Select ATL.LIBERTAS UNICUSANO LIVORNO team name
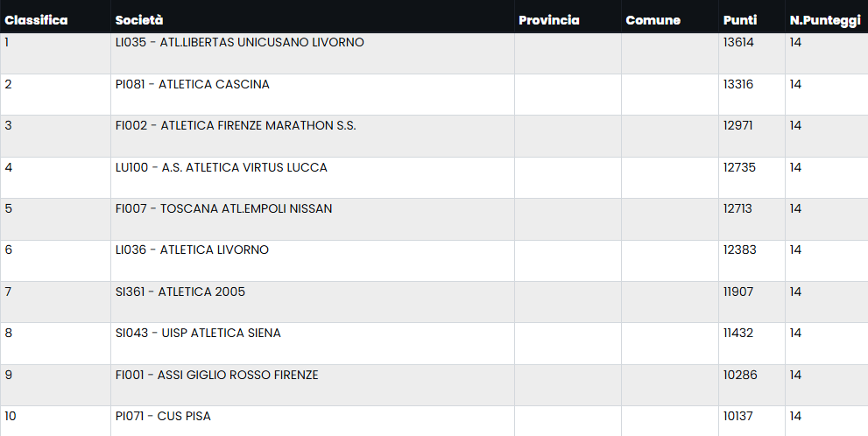The height and width of the screenshot is (436, 868). (x=239, y=43)
